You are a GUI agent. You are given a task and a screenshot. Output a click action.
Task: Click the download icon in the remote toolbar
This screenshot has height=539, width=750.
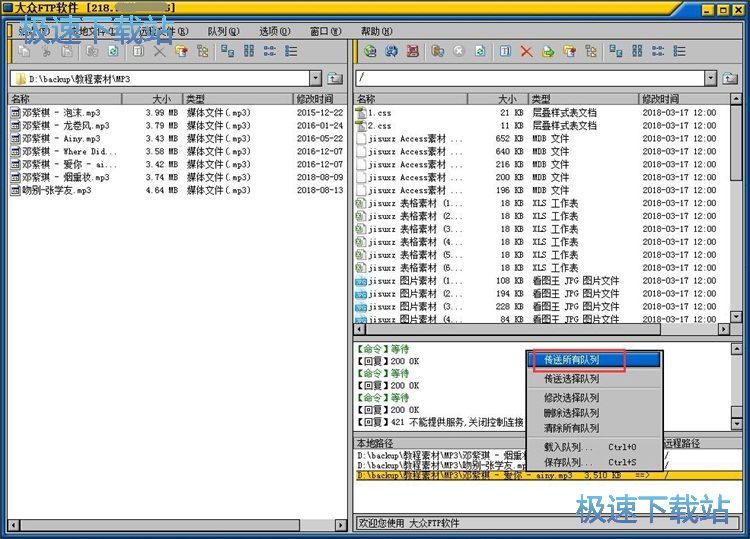(x=548, y=51)
